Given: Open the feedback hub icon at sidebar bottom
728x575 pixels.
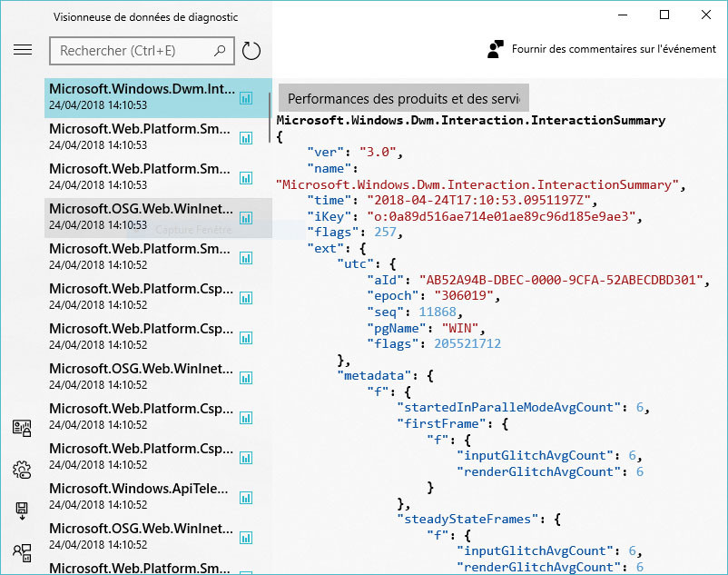Looking at the screenshot, I should coord(22,552).
